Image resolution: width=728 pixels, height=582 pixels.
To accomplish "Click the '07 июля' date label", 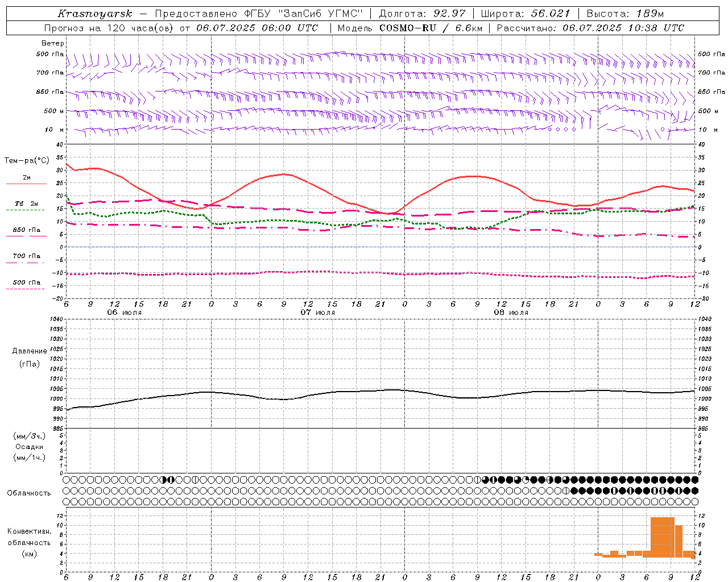I will 318,313.
